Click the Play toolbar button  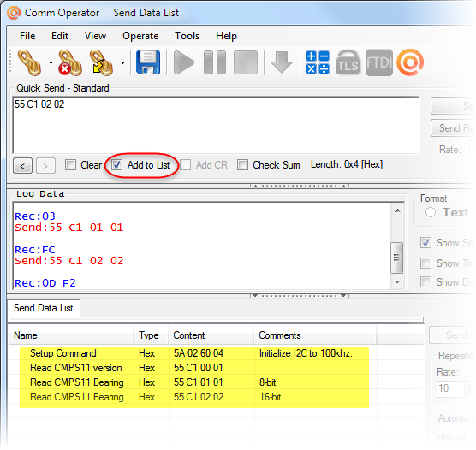coord(184,62)
